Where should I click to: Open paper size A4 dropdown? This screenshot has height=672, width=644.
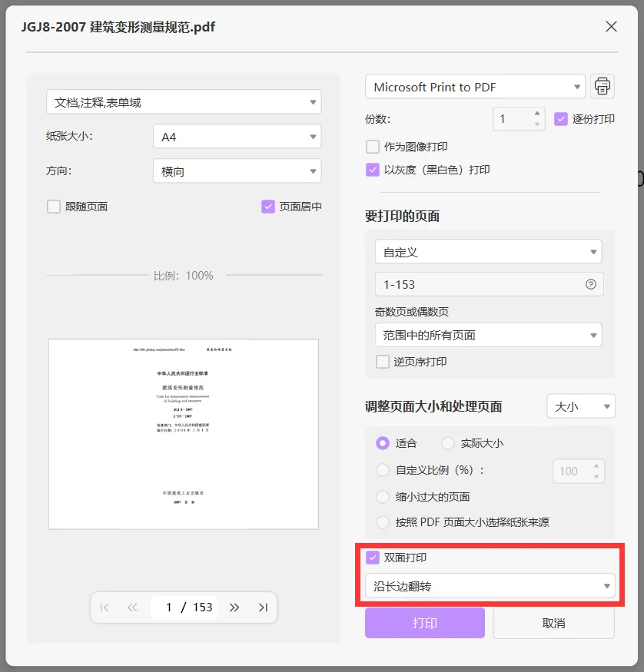point(237,136)
